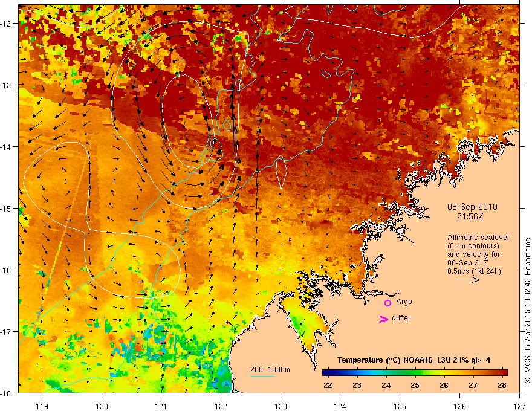The image size is (532, 411).
Task: Click the color bar value 22
Action: pyautogui.click(x=328, y=386)
